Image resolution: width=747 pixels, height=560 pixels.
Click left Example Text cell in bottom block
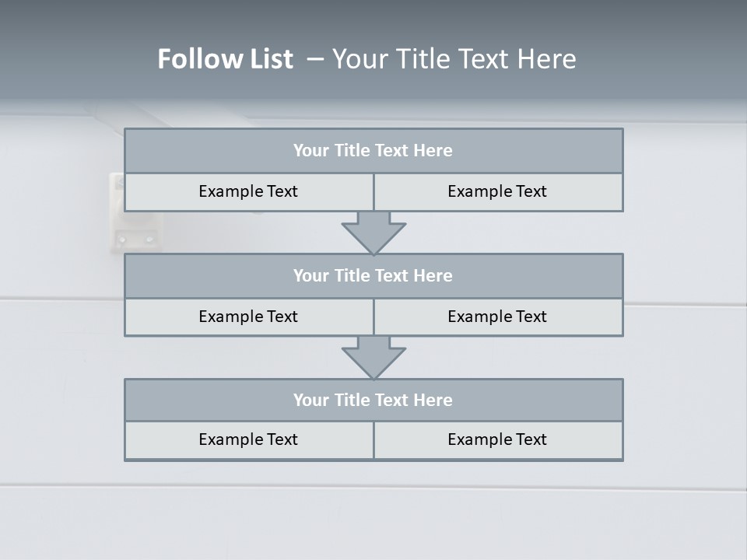(x=248, y=440)
